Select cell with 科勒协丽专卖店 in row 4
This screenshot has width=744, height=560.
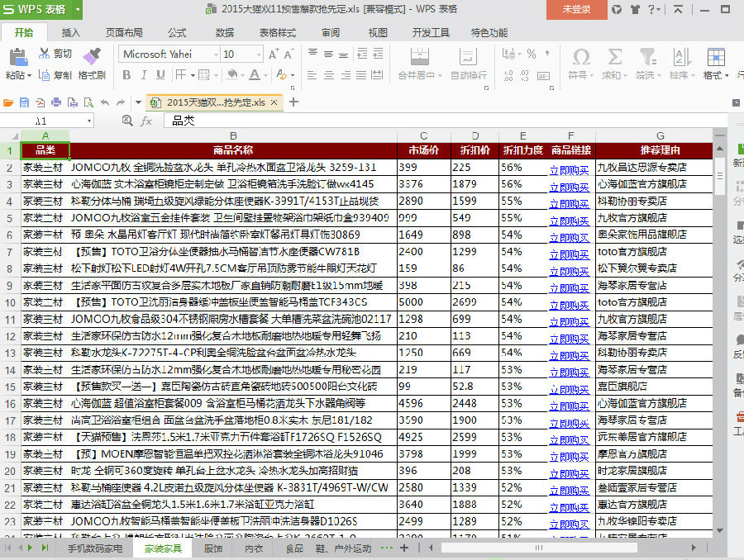tap(654, 201)
